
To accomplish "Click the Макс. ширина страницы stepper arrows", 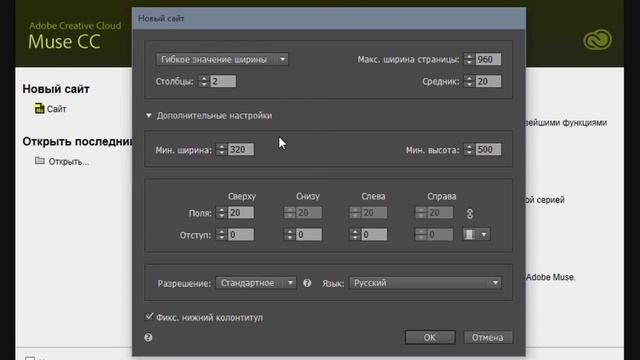I will tap(469, 59).
